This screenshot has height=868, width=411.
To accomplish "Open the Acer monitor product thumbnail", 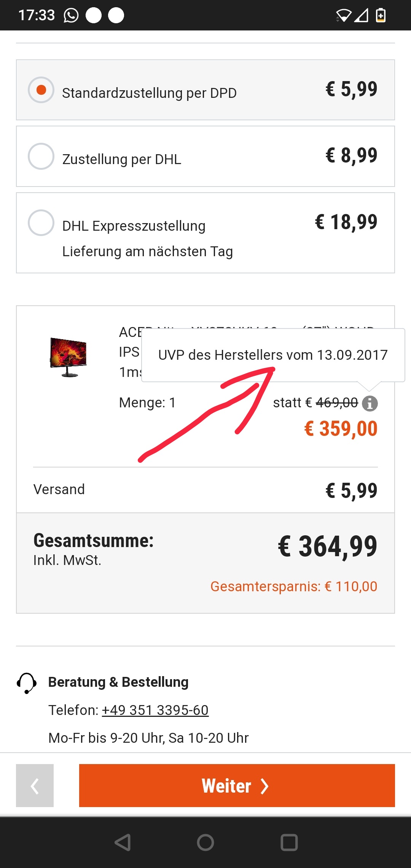I will point(68,357).
